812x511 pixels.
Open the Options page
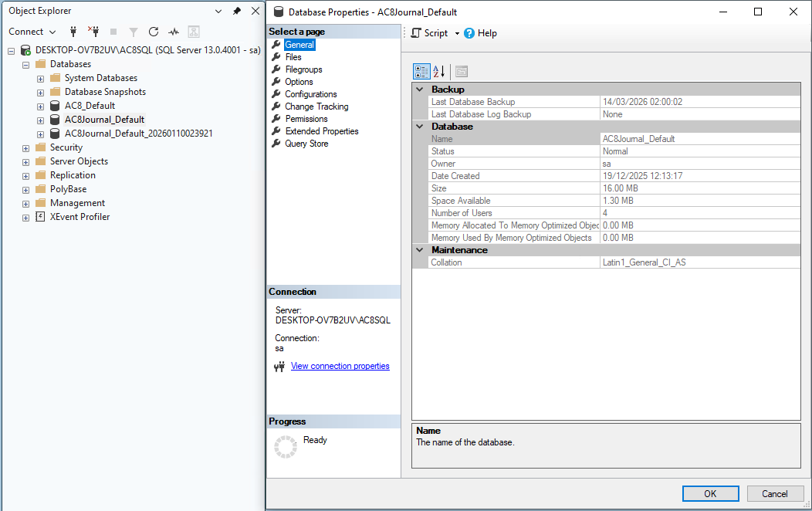point(299,82)
